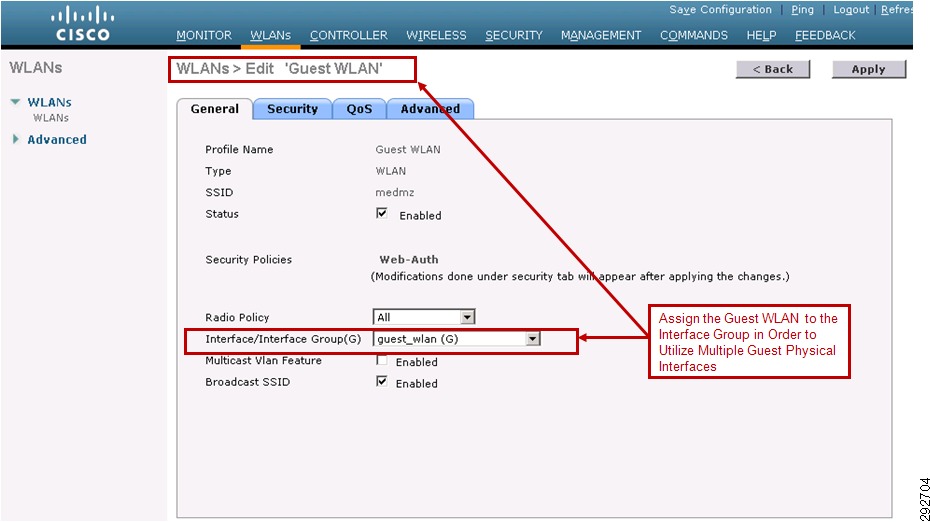Viewport: 930px width, 522px height.
Task: Click the Logout link
Action: click(x=851, y=9)
